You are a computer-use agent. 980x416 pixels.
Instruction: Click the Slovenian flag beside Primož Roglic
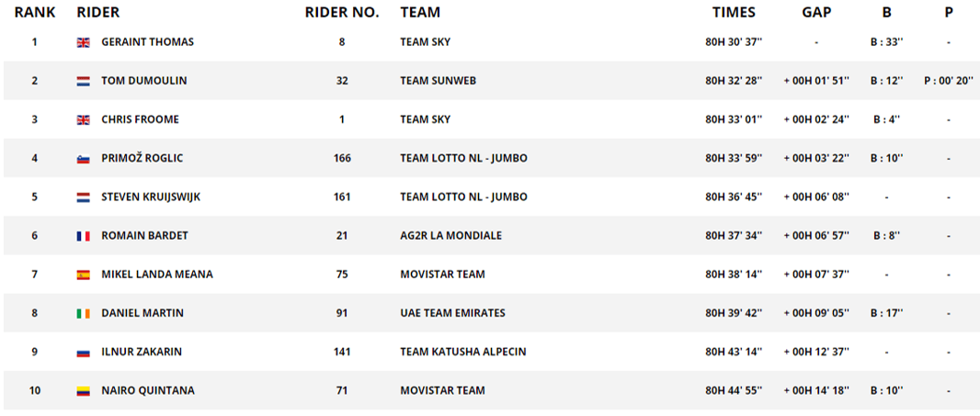pyautogui.click(x=83, y=159)
